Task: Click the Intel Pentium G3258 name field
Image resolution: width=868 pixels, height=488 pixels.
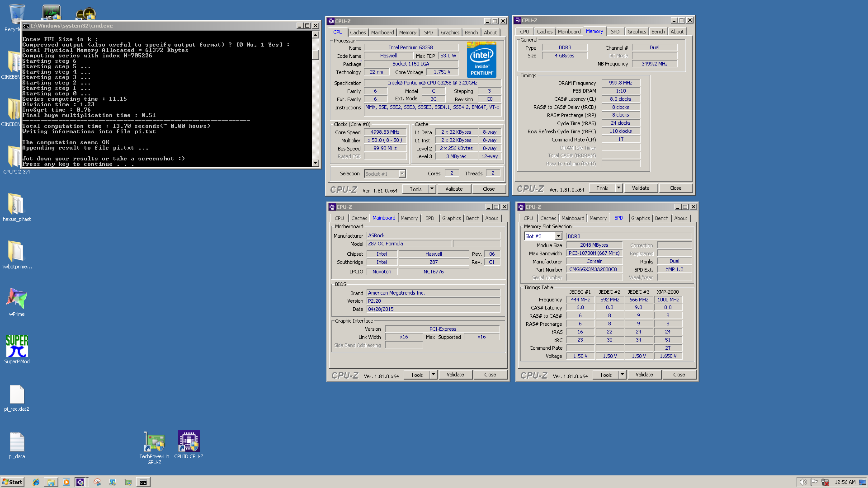Action: (411, 47)
